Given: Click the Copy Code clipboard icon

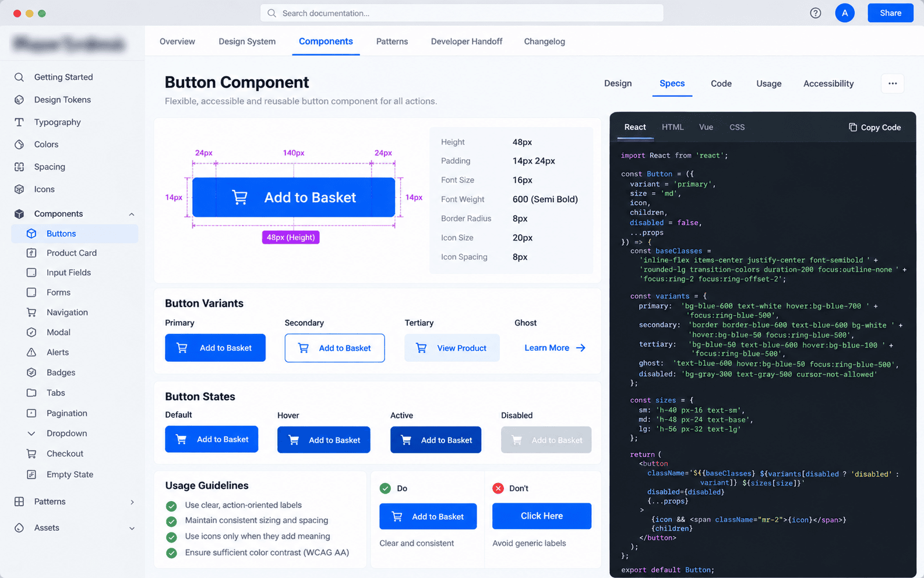Looking at the screenshot, I should [852, 127].
